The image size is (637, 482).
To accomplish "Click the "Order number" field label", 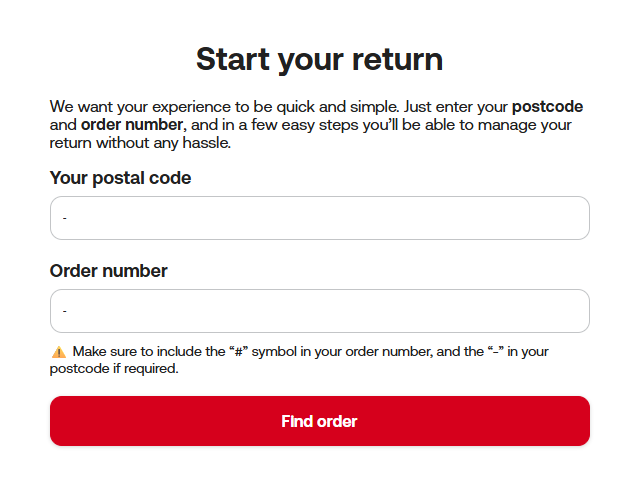I will click(109, 271).
